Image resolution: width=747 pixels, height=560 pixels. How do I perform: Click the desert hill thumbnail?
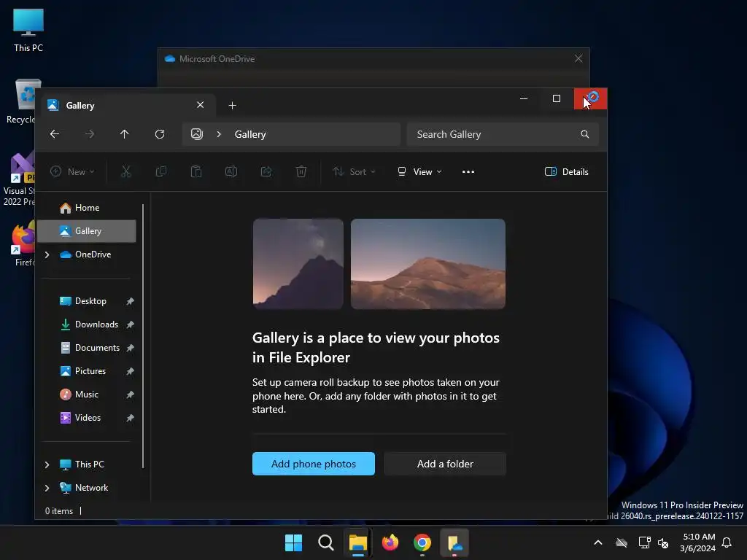tap(427, 264)
